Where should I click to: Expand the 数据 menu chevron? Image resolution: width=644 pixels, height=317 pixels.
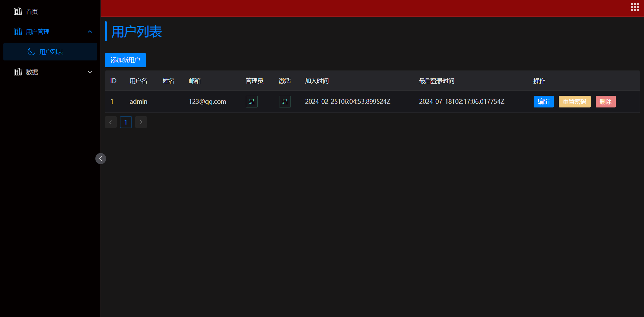(90, 72)
